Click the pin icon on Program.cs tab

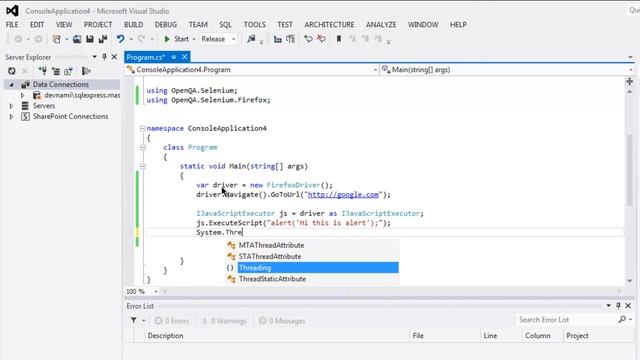tap(174, 57)
